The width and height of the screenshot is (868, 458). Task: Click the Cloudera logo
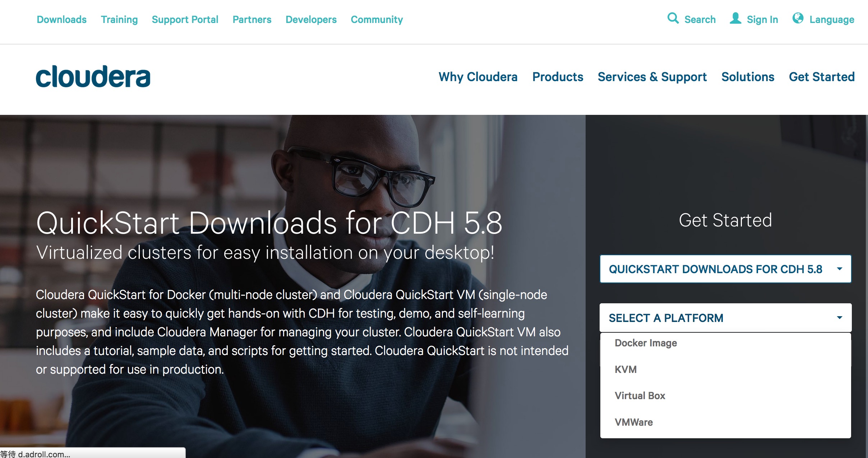pos(93,76)
